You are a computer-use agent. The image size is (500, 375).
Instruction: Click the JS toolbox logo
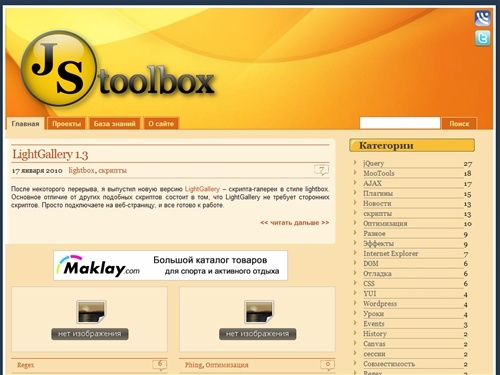(x=118, y=69)
